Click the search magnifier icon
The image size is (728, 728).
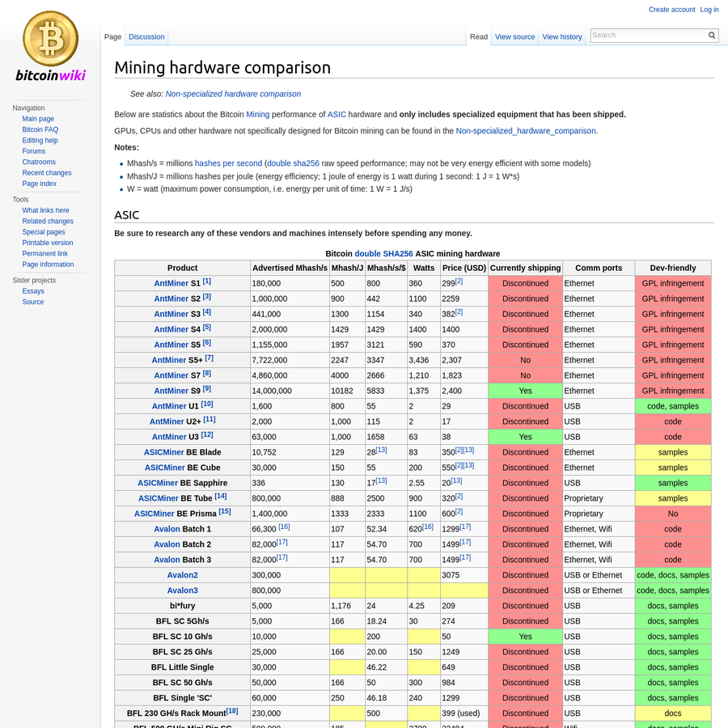[712, 36]
